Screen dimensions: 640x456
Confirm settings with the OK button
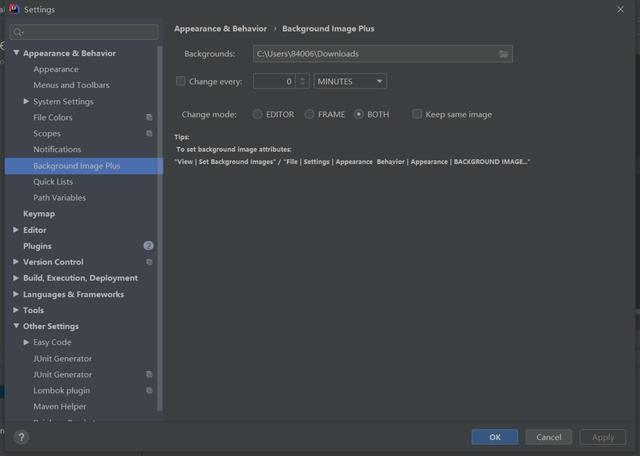pyautogui.click(x=495, y=437)
